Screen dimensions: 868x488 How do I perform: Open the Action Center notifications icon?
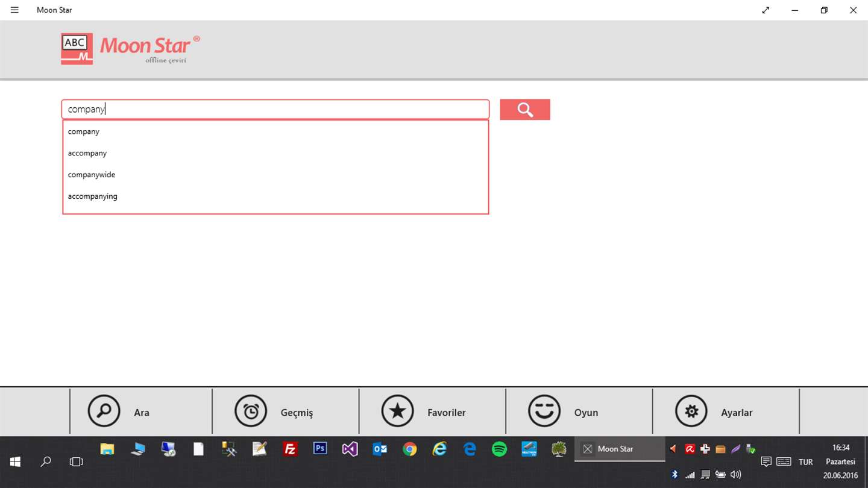pyautogui.click(x=766, y=462)
